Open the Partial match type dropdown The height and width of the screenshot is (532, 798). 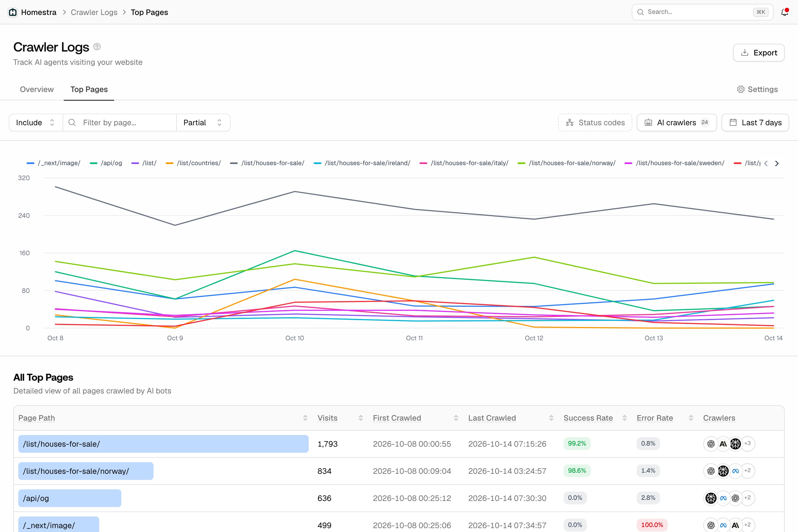click(x=203, y=122)
